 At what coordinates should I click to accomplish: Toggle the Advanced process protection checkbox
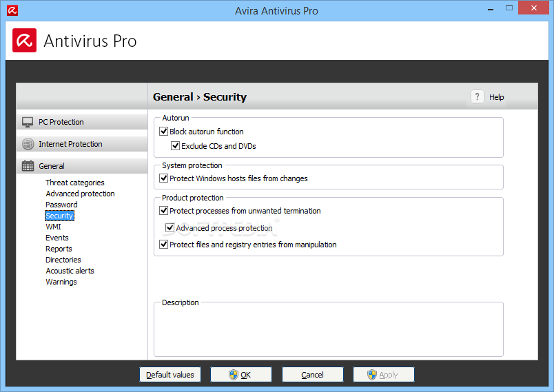(170, 228)
